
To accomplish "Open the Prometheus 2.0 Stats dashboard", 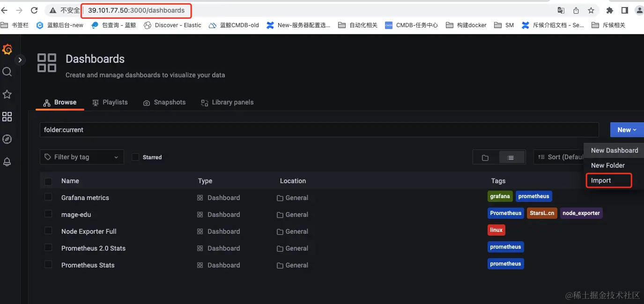I will click(x=94, y=248).
